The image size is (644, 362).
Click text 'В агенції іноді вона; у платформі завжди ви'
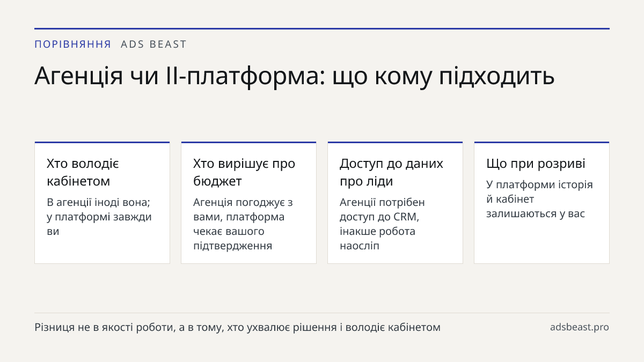[99, 217]
